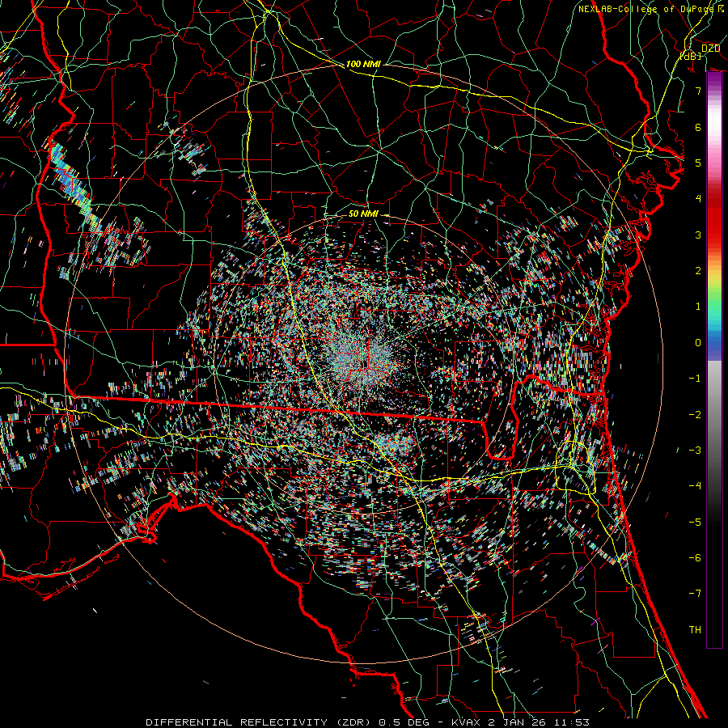Click the '-2' value on color scale
Viewport: 728px width, 728px height.
[x=695, y=415]
